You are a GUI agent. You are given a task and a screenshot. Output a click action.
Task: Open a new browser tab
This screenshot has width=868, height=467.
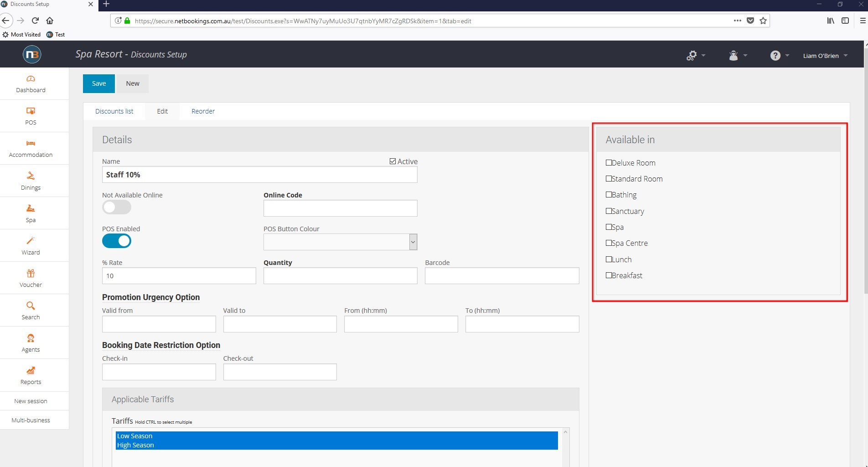coord(106,4)
